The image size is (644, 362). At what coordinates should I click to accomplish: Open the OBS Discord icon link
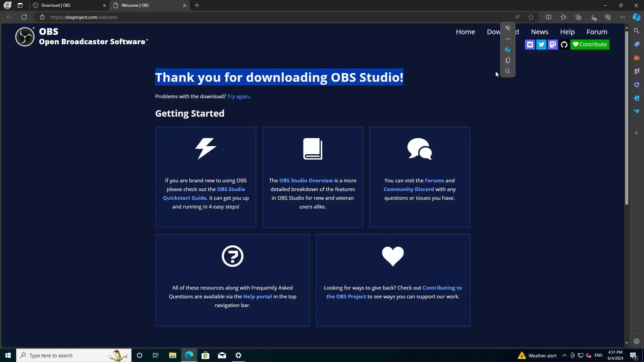click(530, 45)
